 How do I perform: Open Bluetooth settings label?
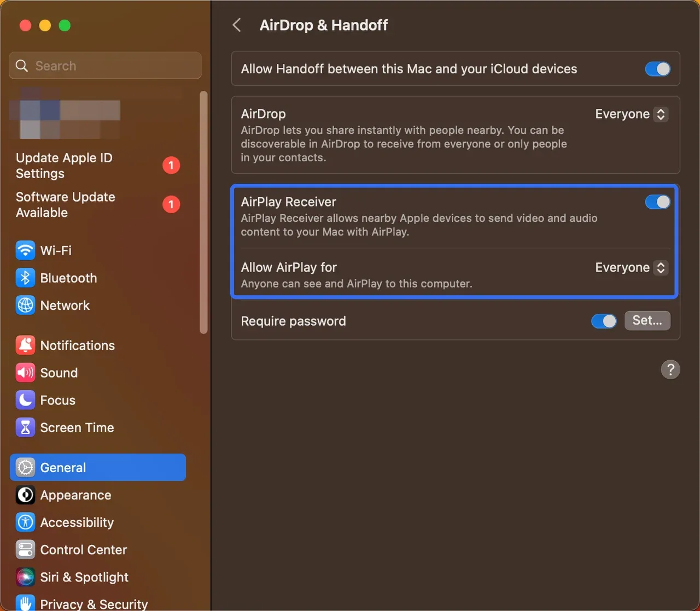[x=68, y=278]
